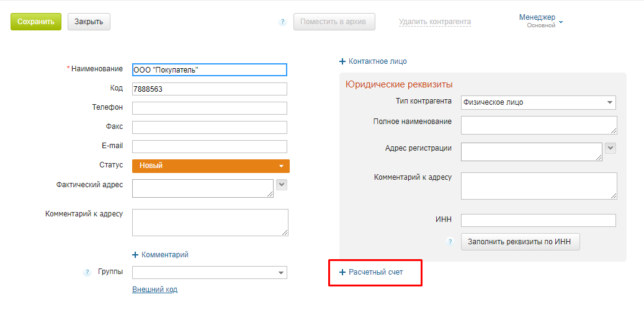Click the Полное наименование text area
This screenshot has height=310, width=644.
pyautogui.click(x=539, y=125)
